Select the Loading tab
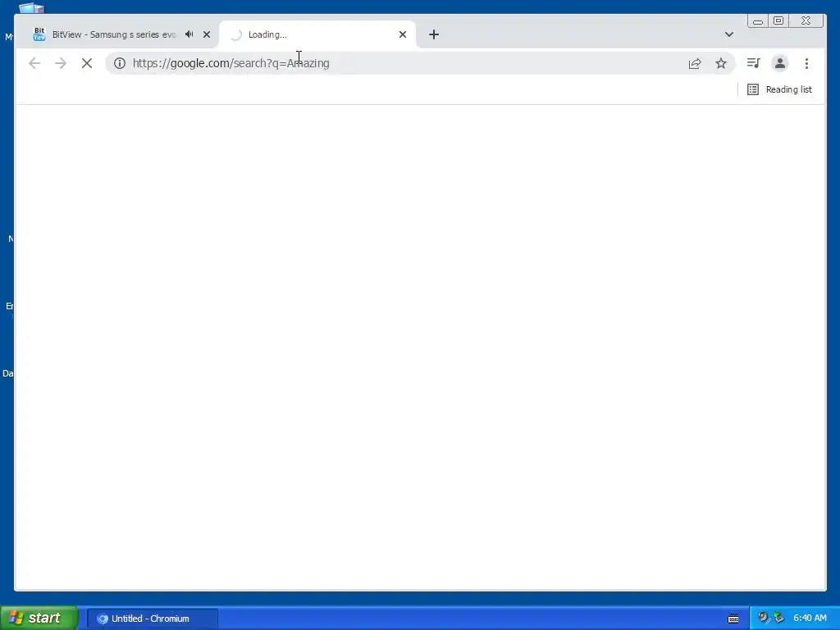The image size is (840, 630). [x=317, y=34]
